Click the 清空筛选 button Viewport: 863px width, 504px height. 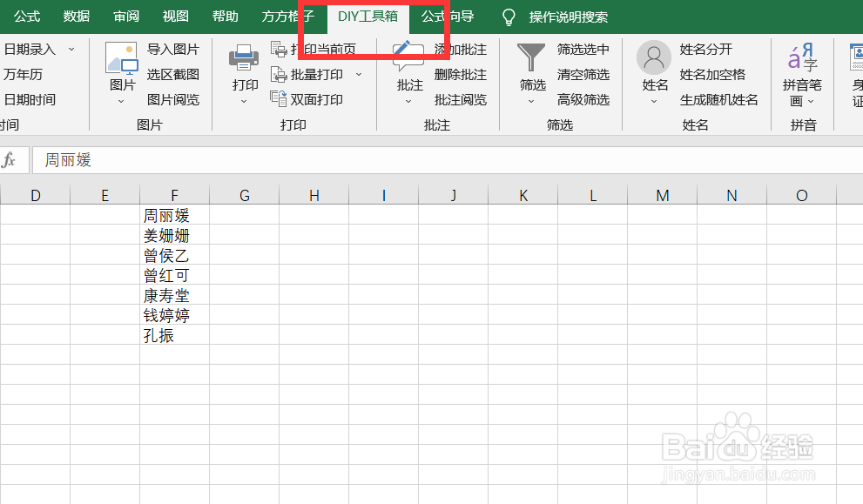[x=583, y=74]
